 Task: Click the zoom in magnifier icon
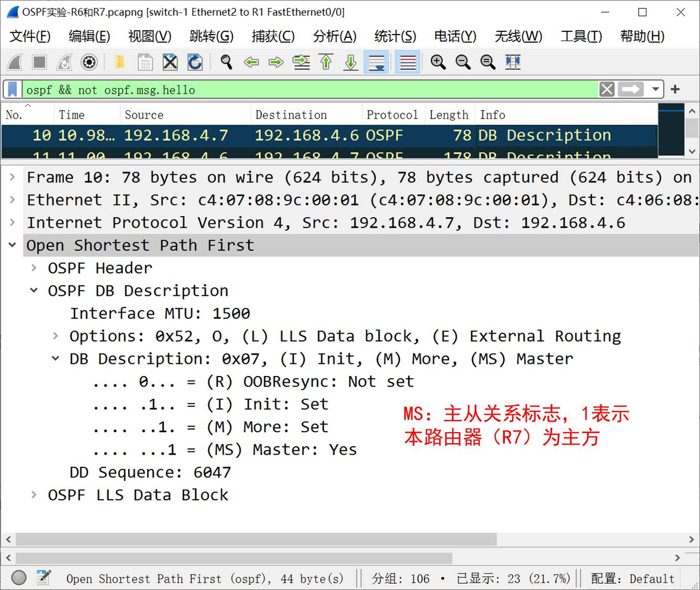[438, 62]
